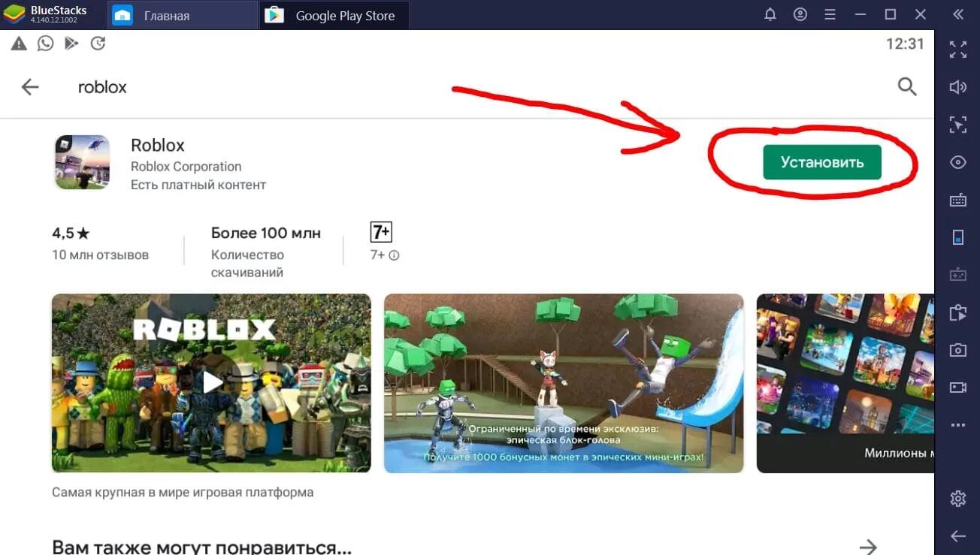Play the Roblox trailer video

tap(211, 383)
